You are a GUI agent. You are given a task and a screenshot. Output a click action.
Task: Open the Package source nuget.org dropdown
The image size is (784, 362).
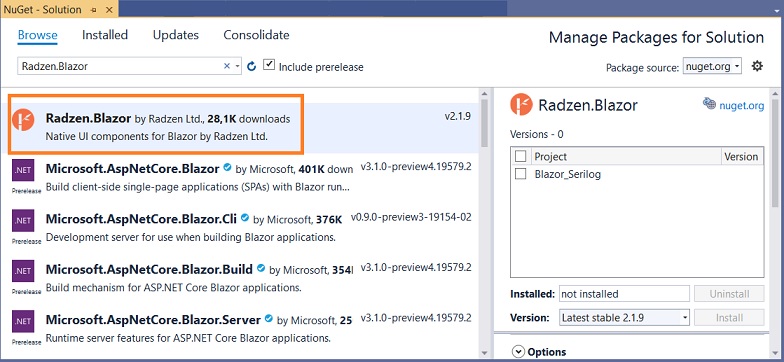point(712,66)
